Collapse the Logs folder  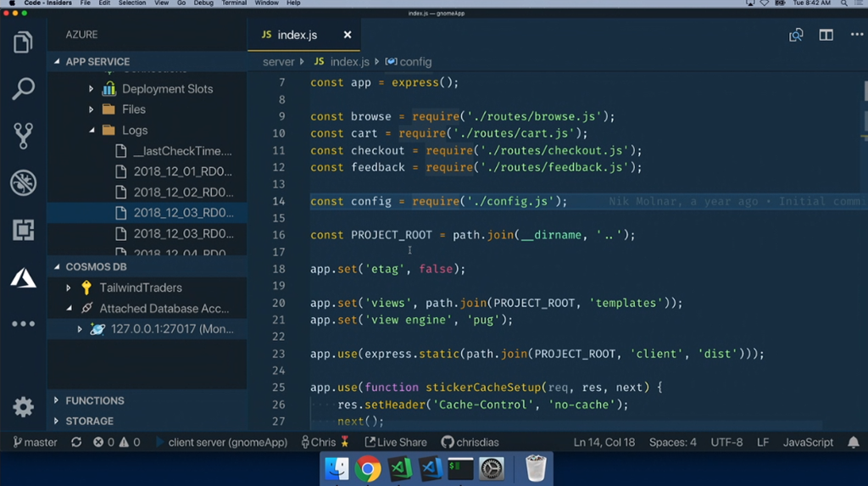pos(92,131)
